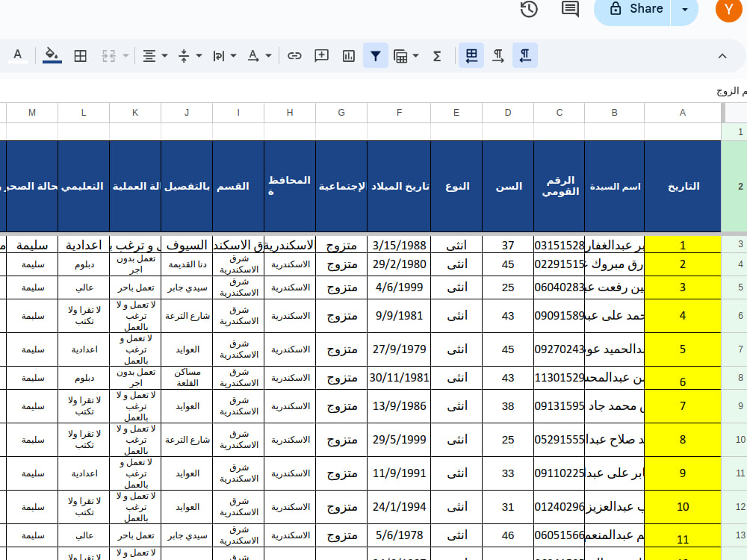Open the borders tool
Screen dimensions: 747x560
pyautogui.click(x=81, y=56)
